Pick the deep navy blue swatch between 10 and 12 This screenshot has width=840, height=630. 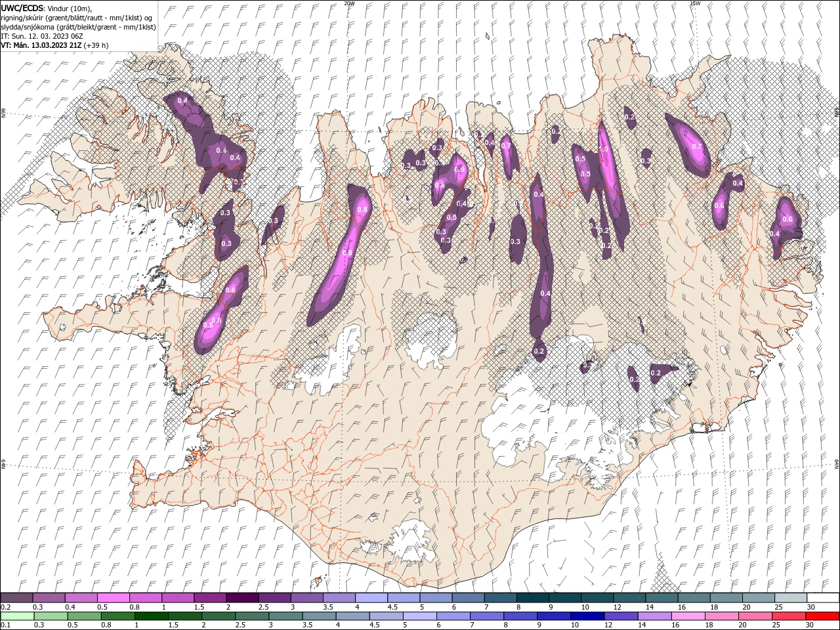coord(588,616)
